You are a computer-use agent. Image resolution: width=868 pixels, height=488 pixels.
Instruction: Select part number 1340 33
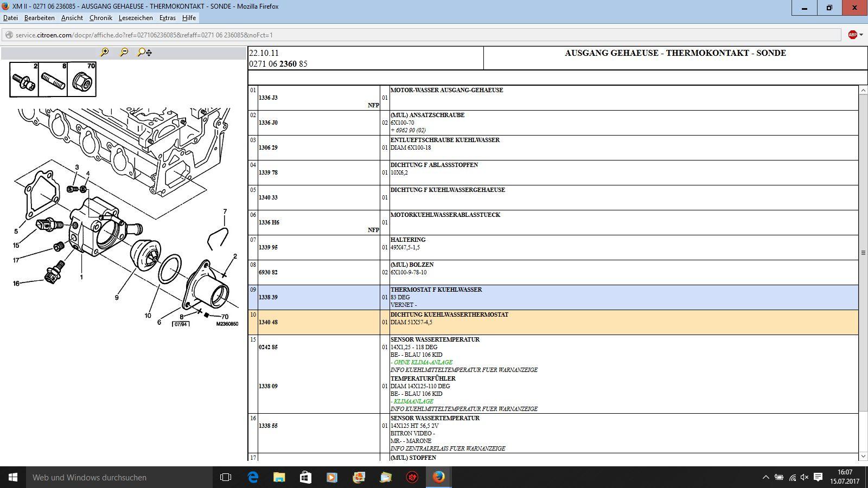(268, 197)
